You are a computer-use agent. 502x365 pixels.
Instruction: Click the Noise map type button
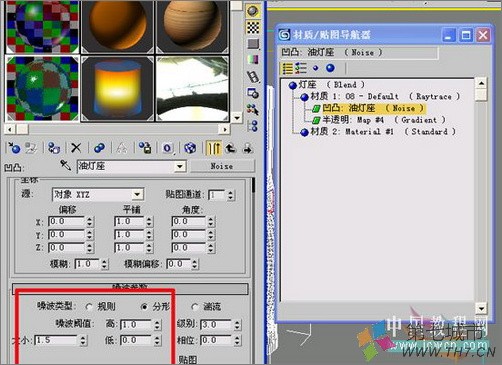pos(222,166)
